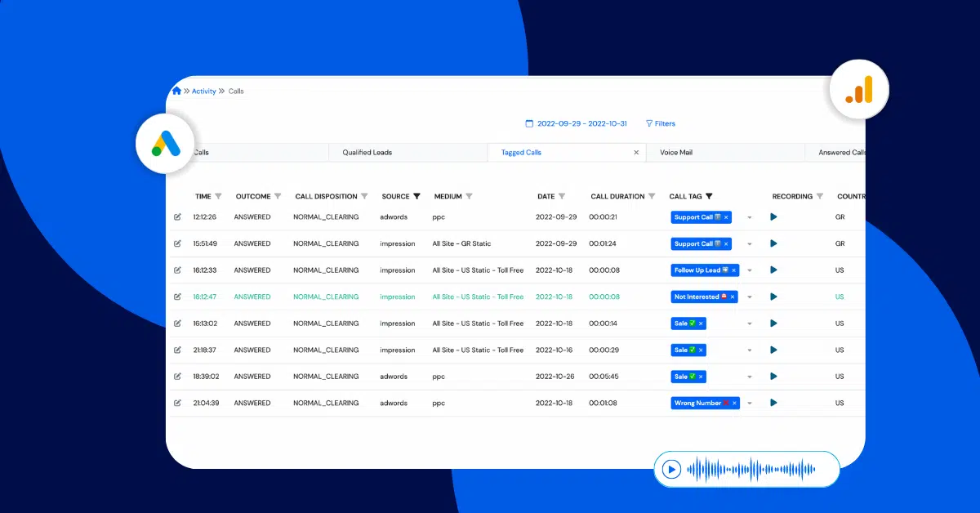Select the 2022-10-26 date cell
The image size is (980, 513).
tap(556, 377)
